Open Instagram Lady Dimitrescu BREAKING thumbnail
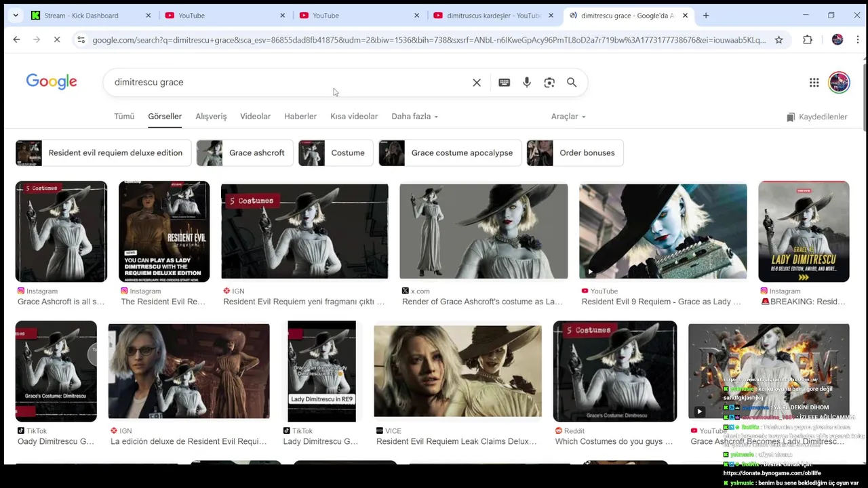 (x=804, y=231)
